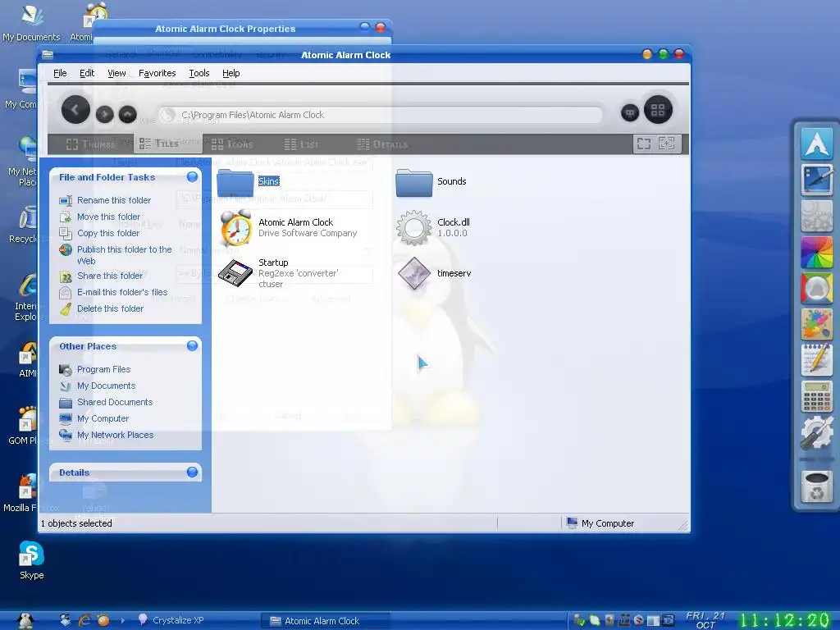Click Rename this folder
The height and width of the screenshot is (630, 840).
113,200
